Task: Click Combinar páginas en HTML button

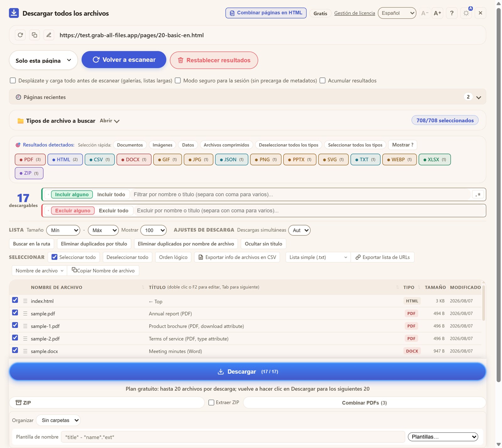Action: (x=266, y=13)
